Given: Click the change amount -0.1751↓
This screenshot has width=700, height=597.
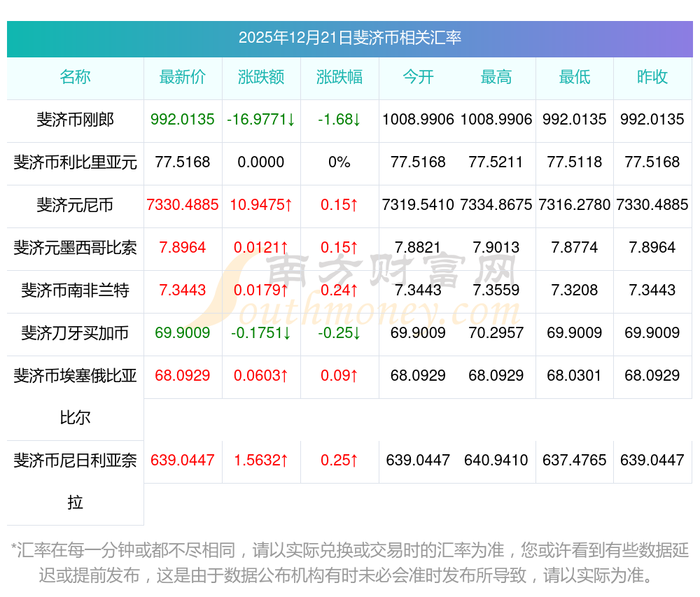Looking at the screenshot, I should tap(261, 333).
